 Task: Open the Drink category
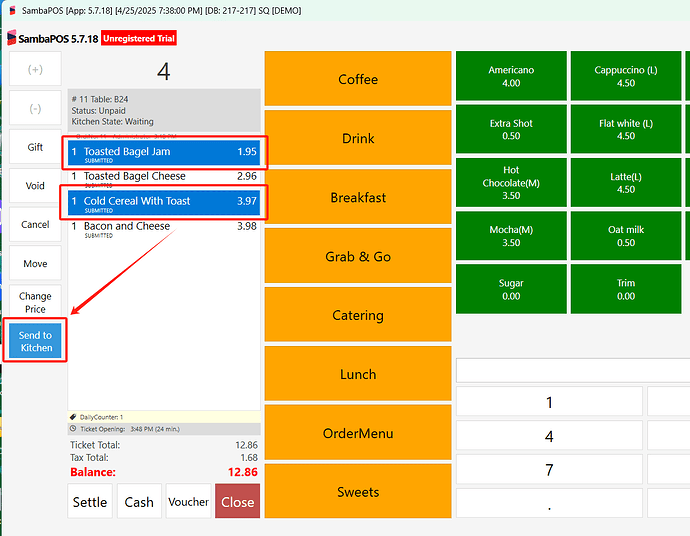(358, 138)
